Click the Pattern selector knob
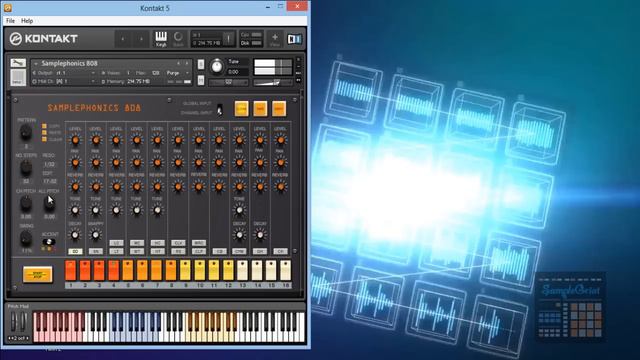The width and height of the screenshot is (640, 360). (x=26, y=132)
